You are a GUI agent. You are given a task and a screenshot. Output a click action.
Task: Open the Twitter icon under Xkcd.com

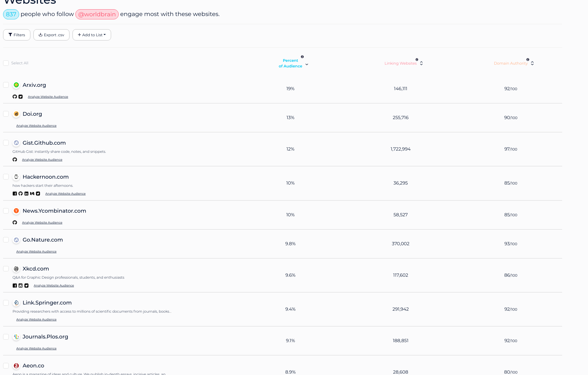coord(26,285)
